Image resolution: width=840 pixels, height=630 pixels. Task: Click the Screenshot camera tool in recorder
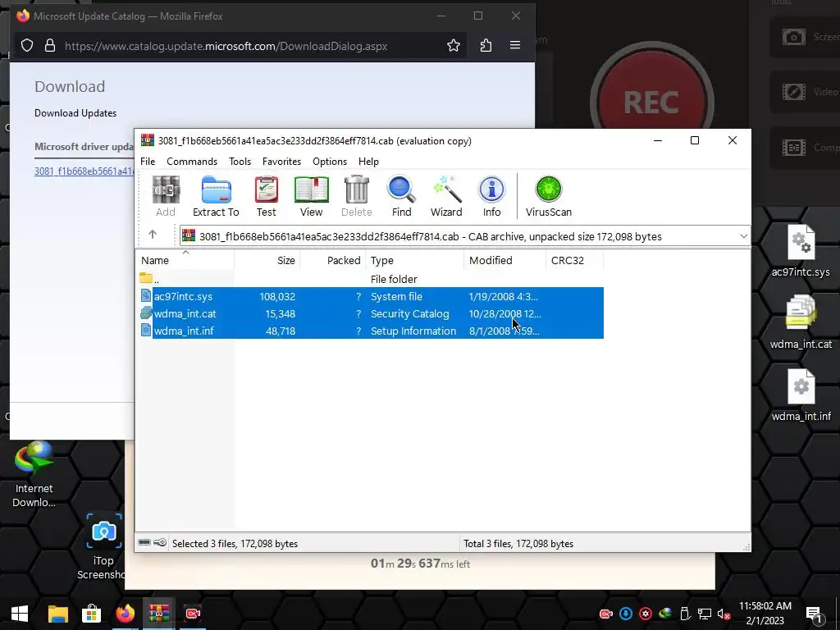click(x=794, y=37)
